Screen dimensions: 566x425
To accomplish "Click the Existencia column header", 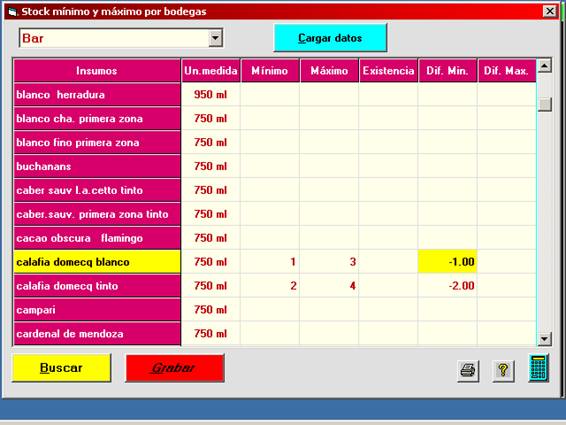I will (x=388, y=71).
